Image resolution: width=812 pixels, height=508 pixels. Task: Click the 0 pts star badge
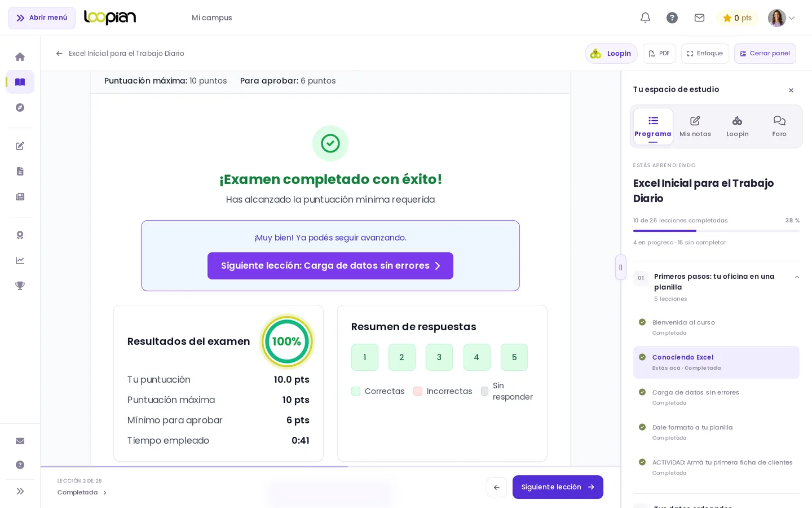pos(737,18)
